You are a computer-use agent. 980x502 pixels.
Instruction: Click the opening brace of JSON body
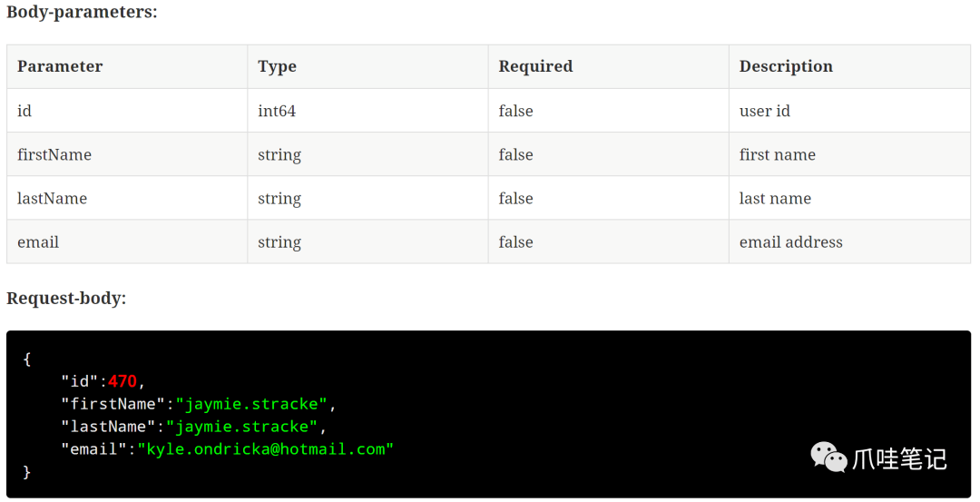(x=26, y=359)
